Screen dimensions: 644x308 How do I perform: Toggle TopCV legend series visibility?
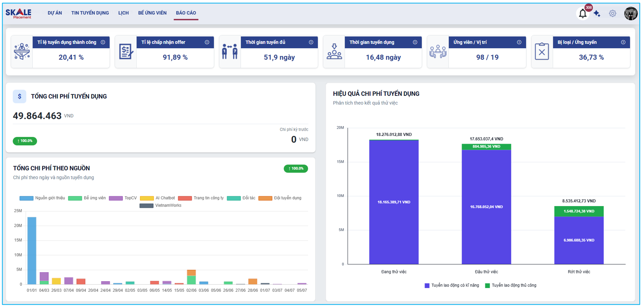[x=123, y=198]
